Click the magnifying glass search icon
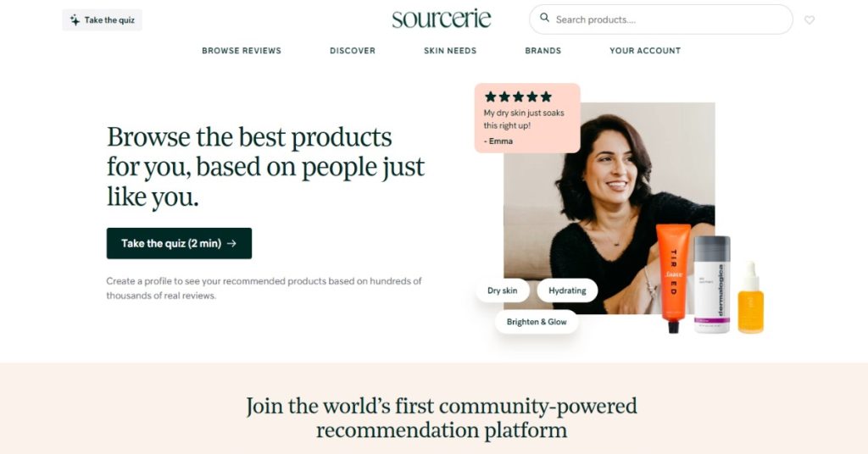This screenshot has height=454, width=868. [545, 18]
